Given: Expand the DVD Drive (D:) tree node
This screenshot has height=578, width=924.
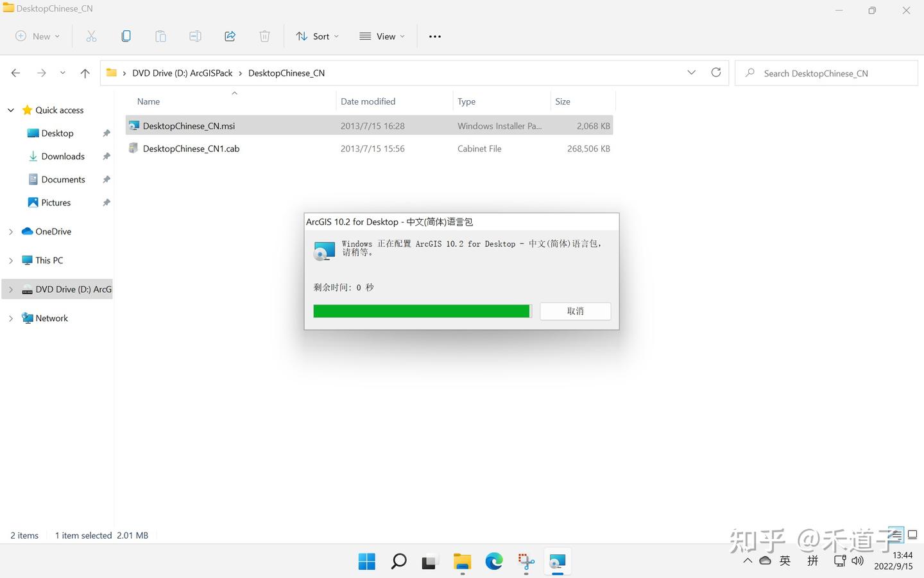Looking at the screenshot, I should point(11,290).
